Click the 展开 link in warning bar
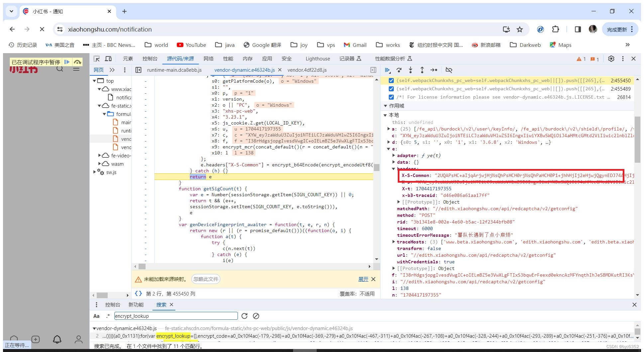Screen dimensions: 644x352 pyautogui.click(x=364, y=279)
